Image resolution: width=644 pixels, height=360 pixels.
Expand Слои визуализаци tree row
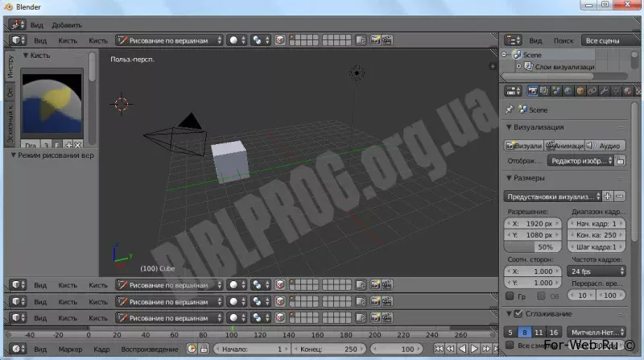[x=518, y=66]
